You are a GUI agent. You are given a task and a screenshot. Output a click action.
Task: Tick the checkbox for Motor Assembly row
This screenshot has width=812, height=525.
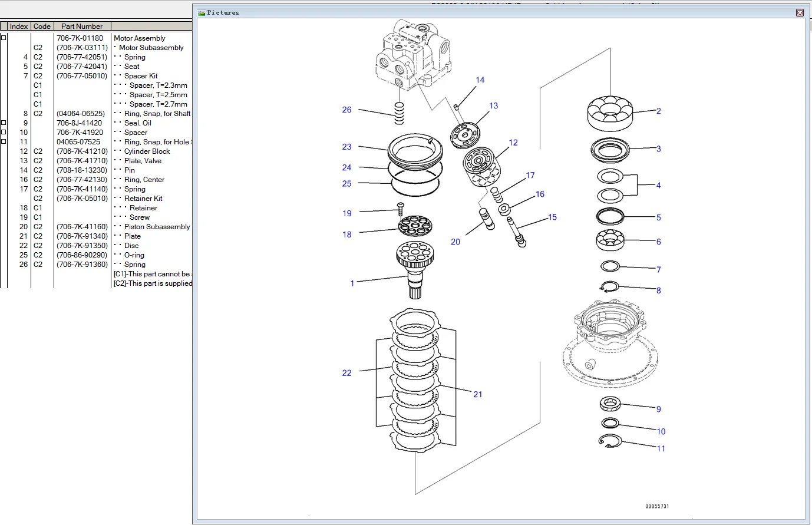pos(4,38)
